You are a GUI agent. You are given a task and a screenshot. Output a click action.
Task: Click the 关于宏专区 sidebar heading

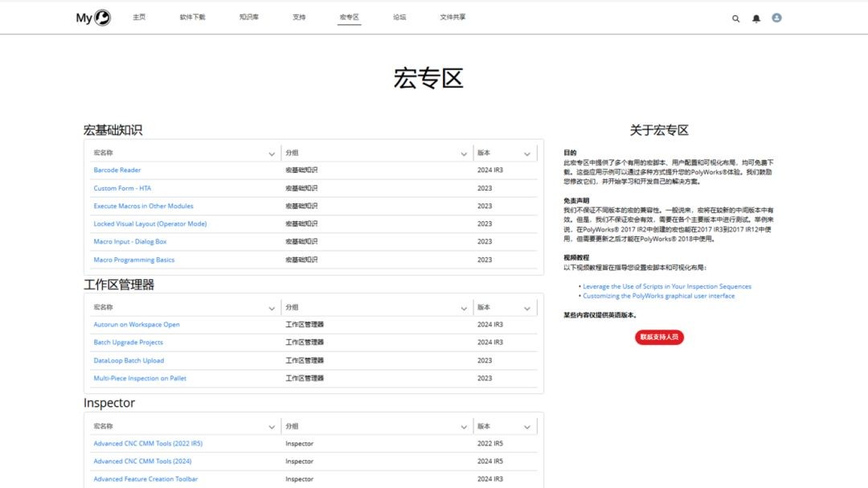click(x=659, y=130)
